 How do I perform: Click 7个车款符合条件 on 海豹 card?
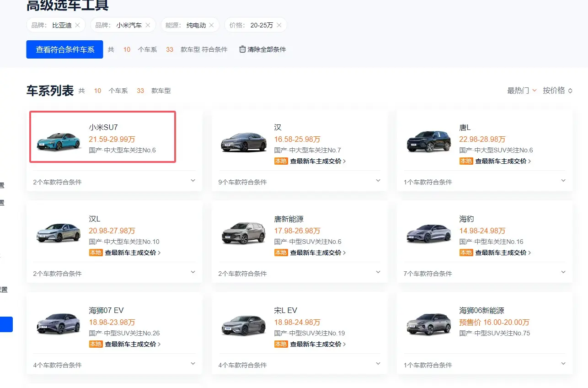click(x=428, y=274)
